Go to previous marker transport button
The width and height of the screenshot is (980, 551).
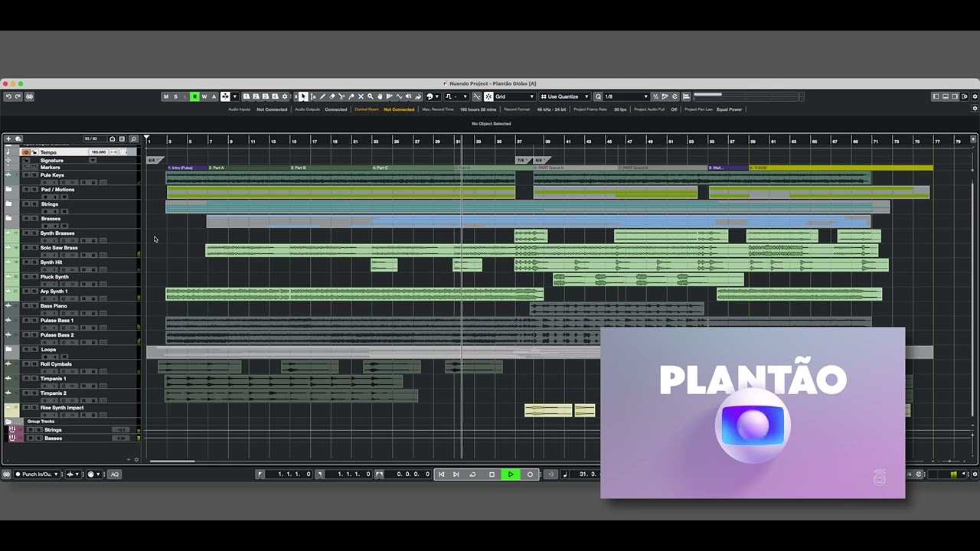441,474
